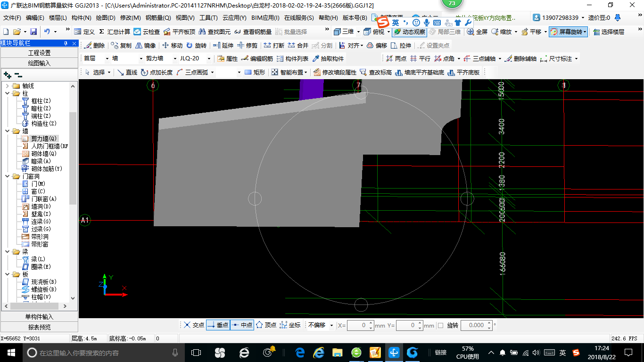Image resolution: width=644 pixels, height=362 pixels.
Task: Toggle 交点 intersection snap
Action: pyautogui.click(x=194, y=325)
